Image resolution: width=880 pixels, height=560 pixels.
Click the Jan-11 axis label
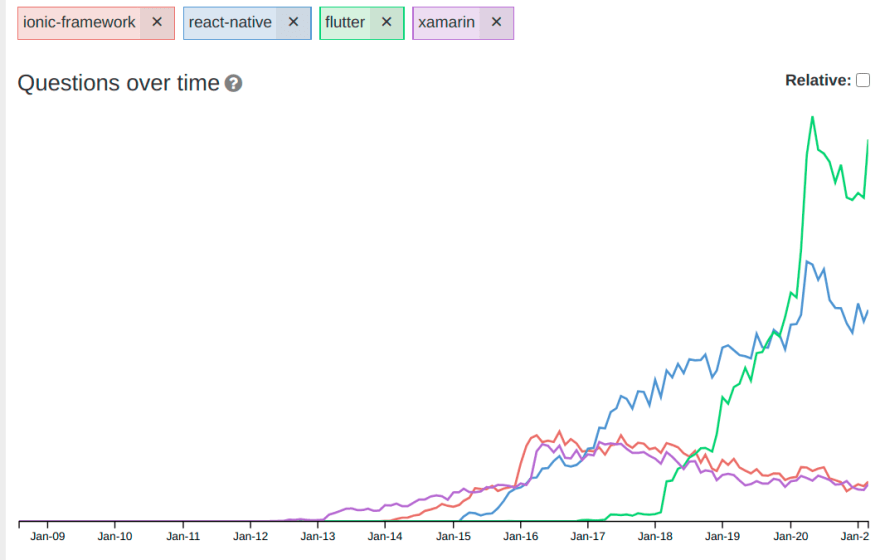click(183, 536)
